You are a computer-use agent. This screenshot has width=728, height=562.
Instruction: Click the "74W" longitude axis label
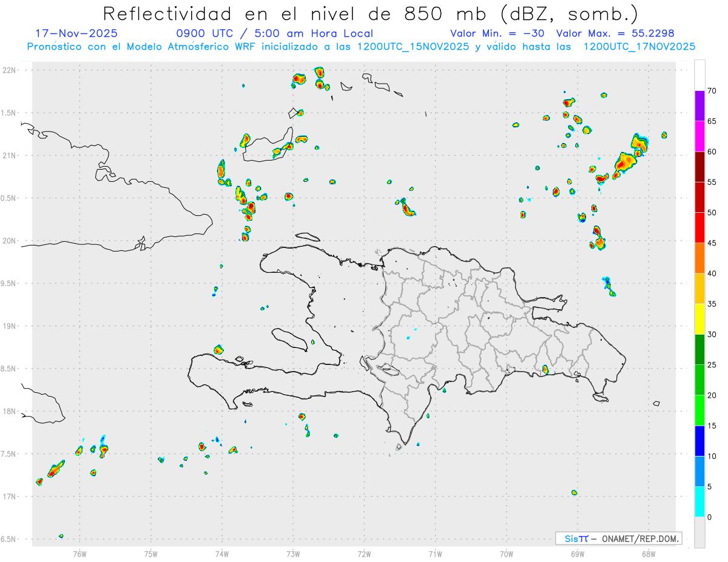point(222,554)
